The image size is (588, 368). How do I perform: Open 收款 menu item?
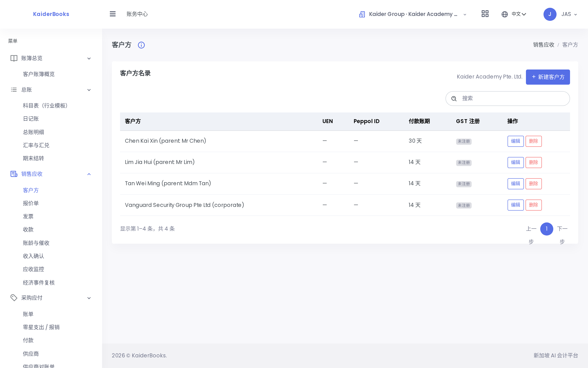28,230
